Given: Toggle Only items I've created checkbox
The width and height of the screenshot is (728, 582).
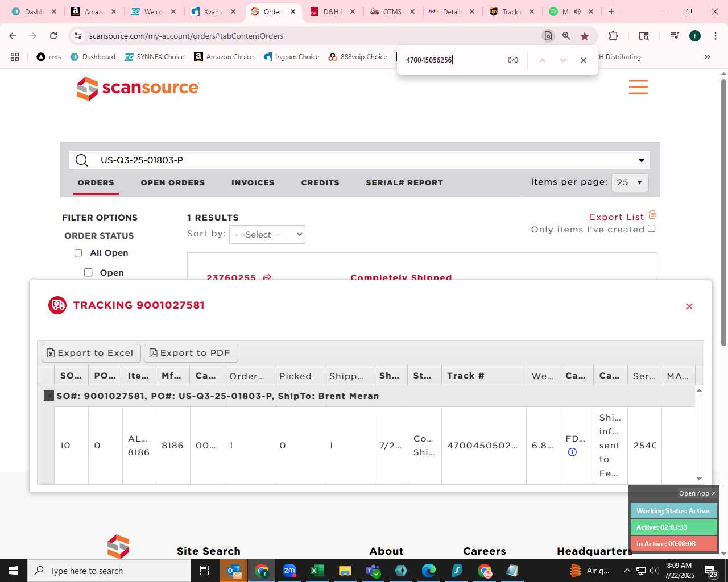Looking at the screenshot, I should point(652,228).
